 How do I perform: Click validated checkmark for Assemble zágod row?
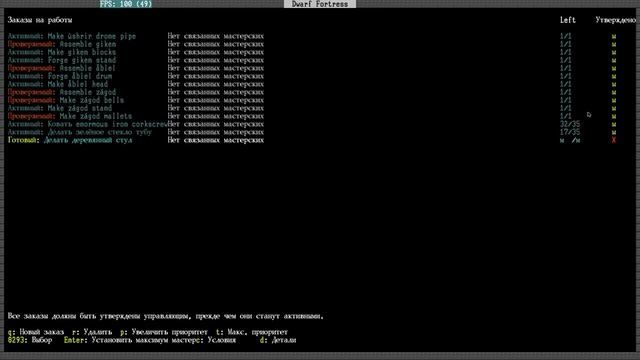pos(613,92)
